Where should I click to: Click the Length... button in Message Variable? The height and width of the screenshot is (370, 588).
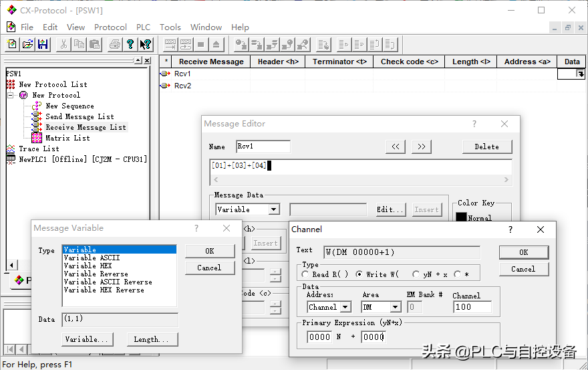point(152,339)
